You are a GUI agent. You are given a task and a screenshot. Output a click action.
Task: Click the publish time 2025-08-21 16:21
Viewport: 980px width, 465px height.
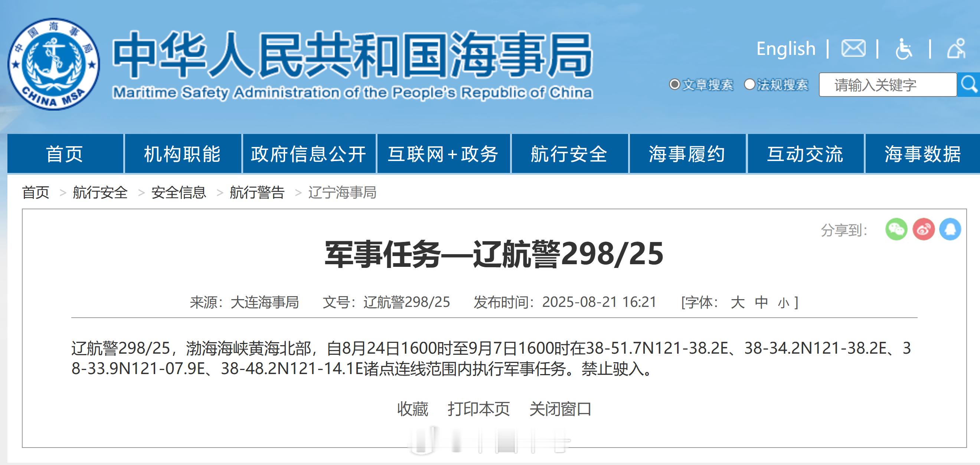(599, 302)
